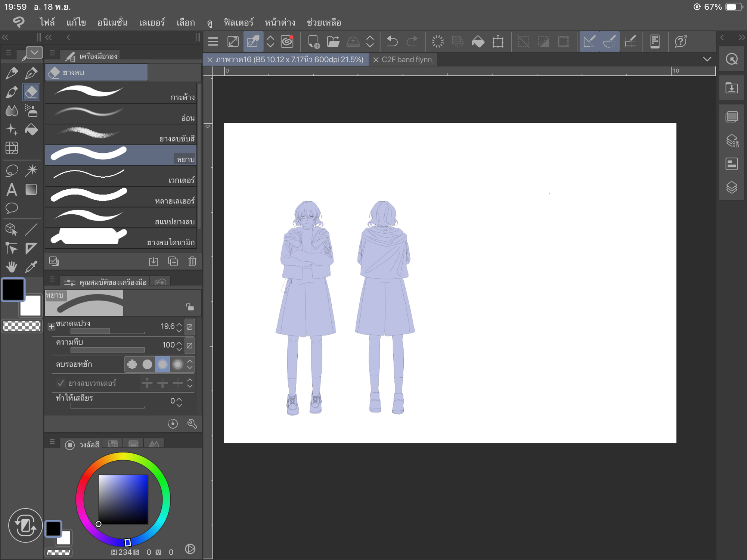Toggle snap to ruler in command bar
The width and height of the screenshot is (747, 560).
pyautogui.click(x=589, y=41)
